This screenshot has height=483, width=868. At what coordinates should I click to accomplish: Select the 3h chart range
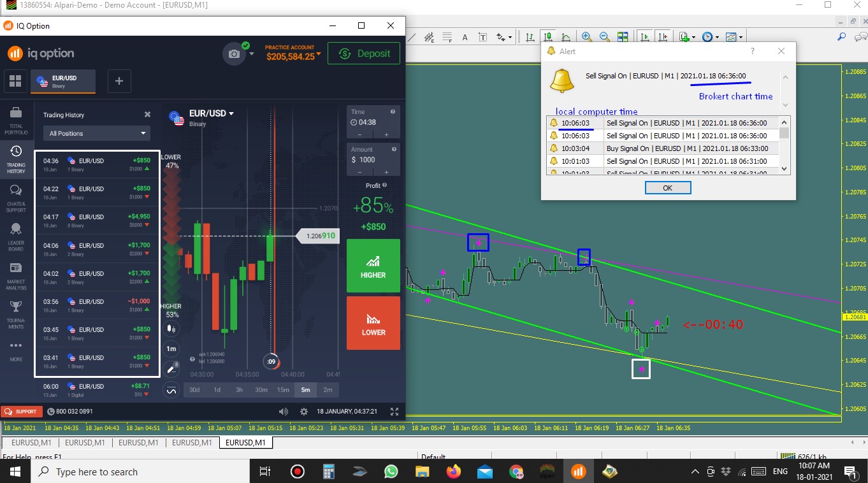click(239, 390)
